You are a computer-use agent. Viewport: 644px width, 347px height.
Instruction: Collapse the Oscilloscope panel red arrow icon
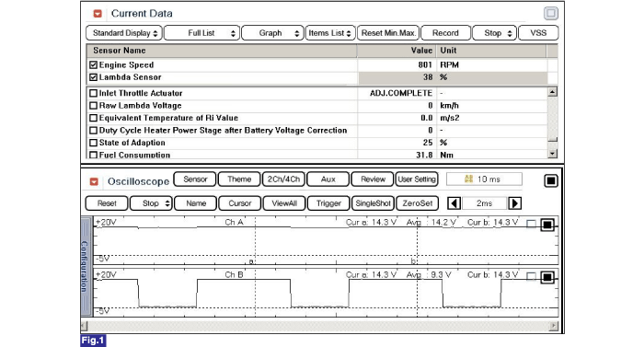click(x=94, y=181)
